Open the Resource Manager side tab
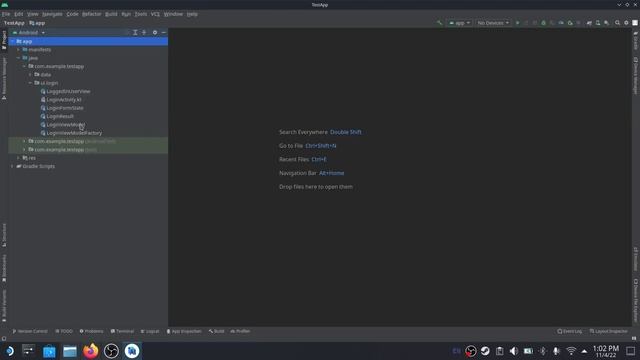The height and width of the screenshot is (360, 640). (4, 78)
